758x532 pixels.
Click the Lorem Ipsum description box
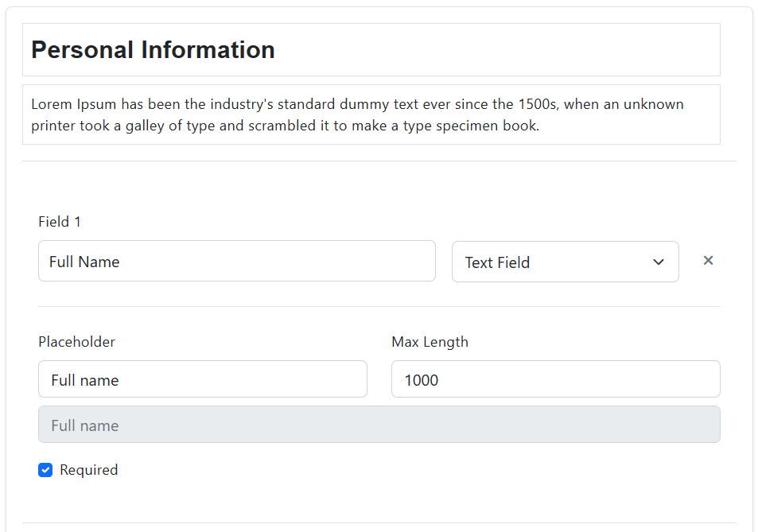[371, 115]
